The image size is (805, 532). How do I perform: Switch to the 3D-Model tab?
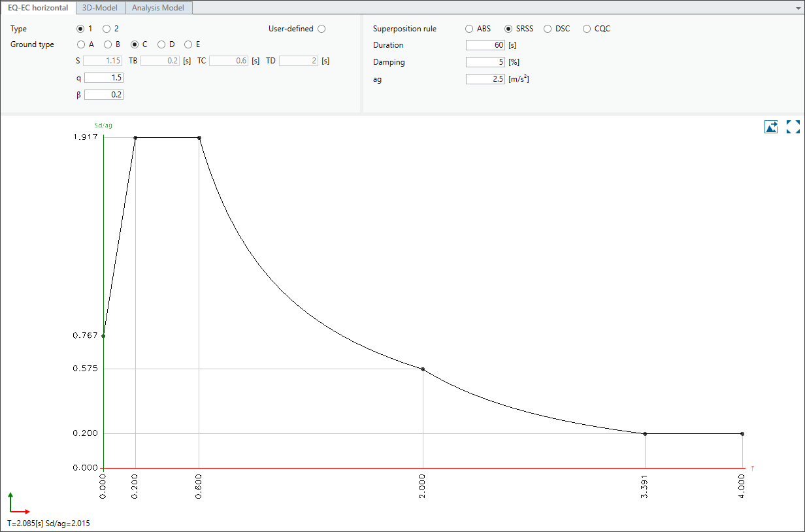point(100,8)
